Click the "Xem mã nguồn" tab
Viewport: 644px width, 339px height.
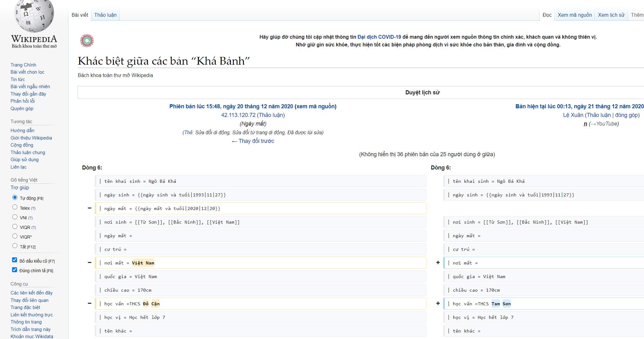point(574,15)
